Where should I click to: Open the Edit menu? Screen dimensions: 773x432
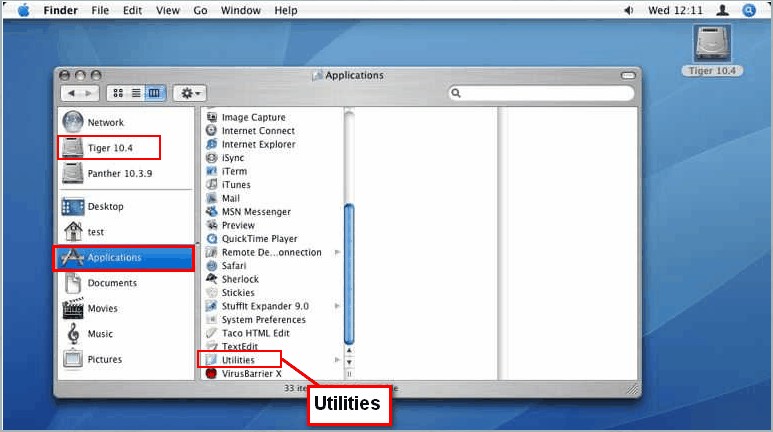[132, 10]
